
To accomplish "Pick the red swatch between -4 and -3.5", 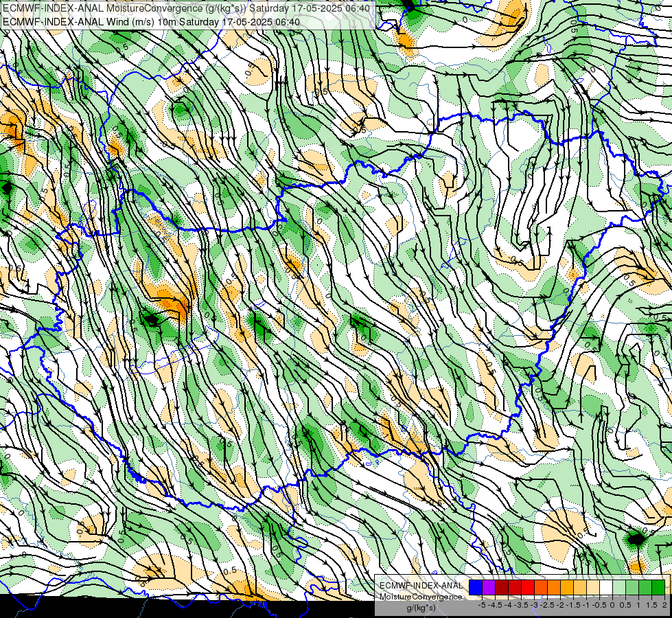I will pyautogui.click(x=515, y=588).
